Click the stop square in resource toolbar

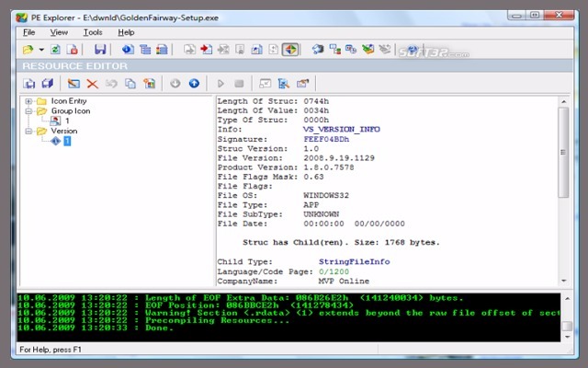(x=239, y=84)
